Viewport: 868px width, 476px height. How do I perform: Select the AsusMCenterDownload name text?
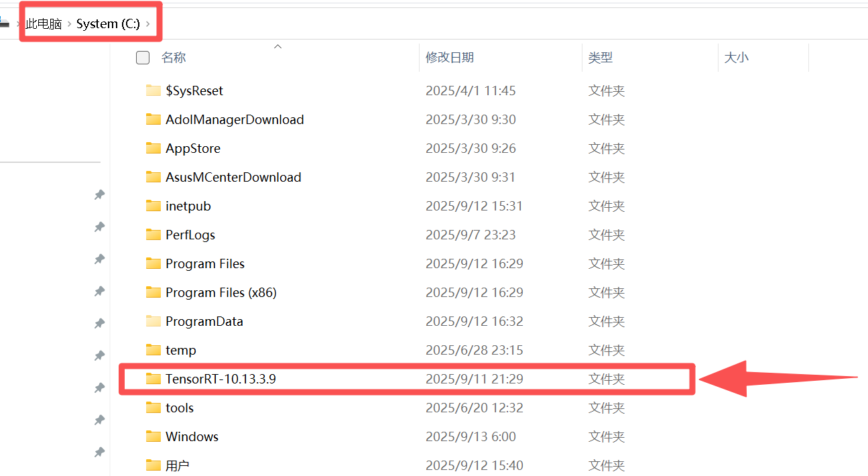[233, 177]
